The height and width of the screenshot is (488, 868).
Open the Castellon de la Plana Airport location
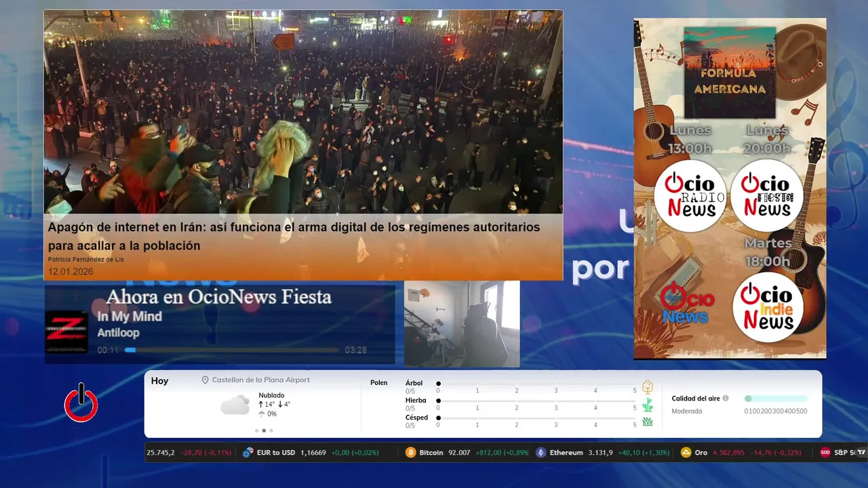click(x=261, y=380)
